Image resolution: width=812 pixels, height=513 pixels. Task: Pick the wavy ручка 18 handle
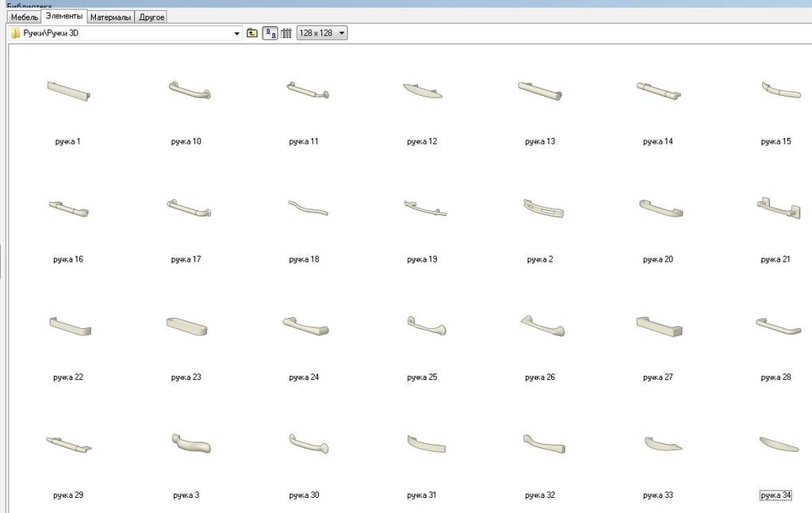(x=308, y=208)
